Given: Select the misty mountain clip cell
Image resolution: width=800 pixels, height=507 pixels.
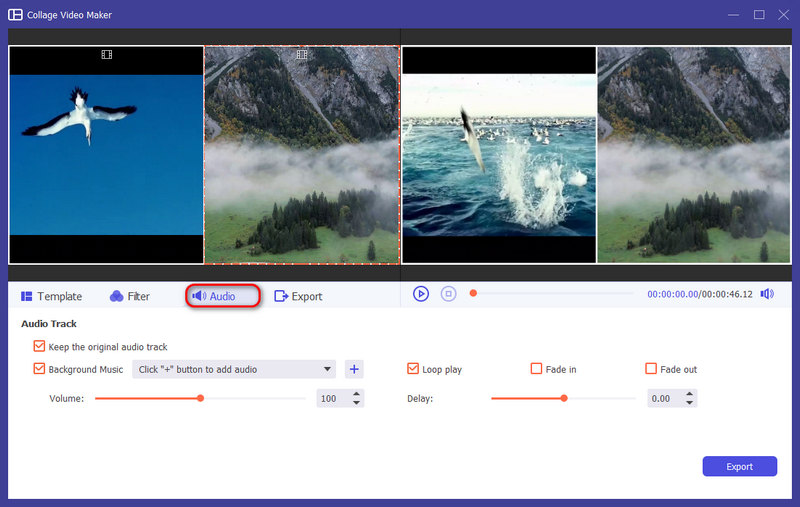Looking at the screenshot, I should tap(302, 155).
